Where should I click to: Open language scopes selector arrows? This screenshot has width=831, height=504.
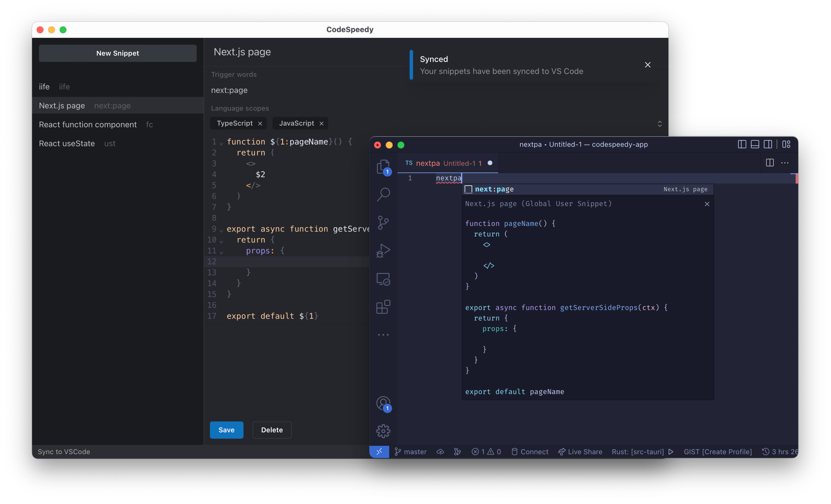coord(660,124)
